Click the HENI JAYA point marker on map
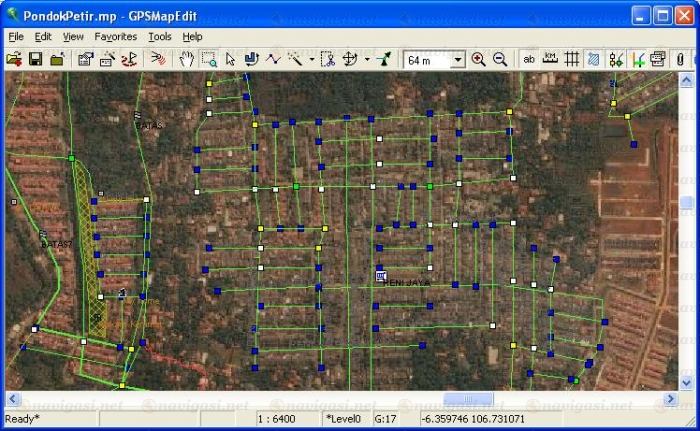The width and height of the screenshot is (700, 431). 380,275
